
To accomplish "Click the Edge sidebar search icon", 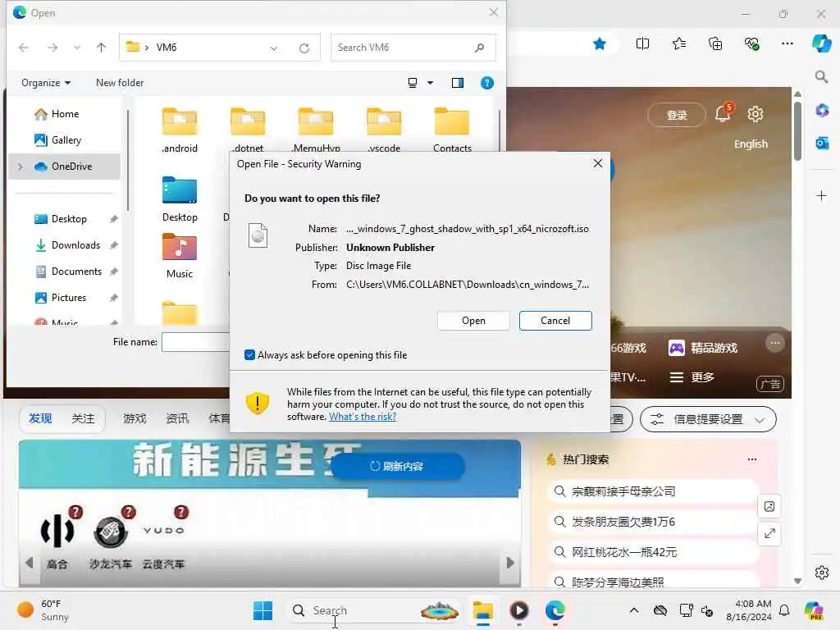I will point(821,77).
